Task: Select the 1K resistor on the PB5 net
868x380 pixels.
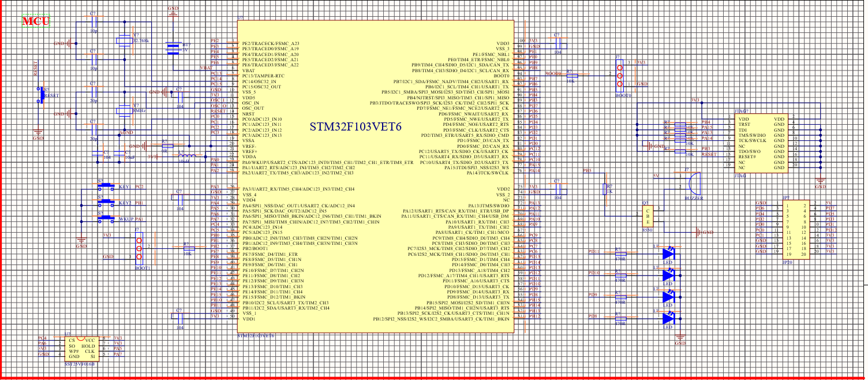Action: pos(606,189)
